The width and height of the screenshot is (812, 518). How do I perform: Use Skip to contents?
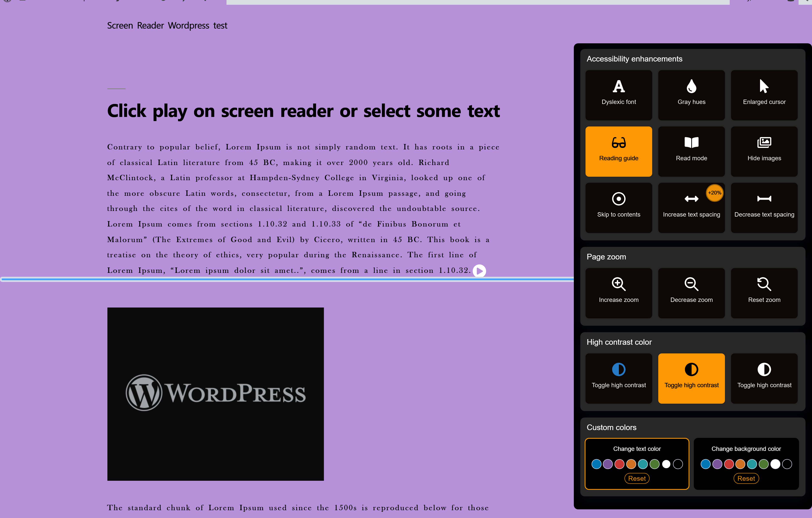point(618,208)
